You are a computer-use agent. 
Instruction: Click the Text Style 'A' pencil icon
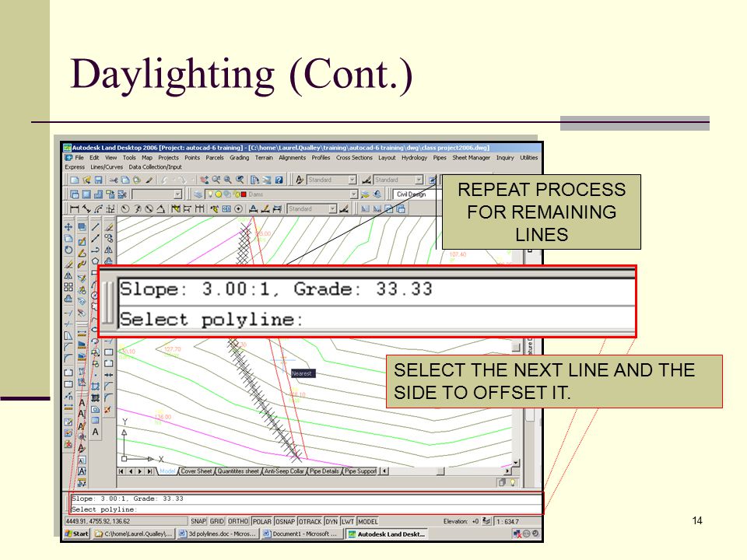(x=299, y=180)
